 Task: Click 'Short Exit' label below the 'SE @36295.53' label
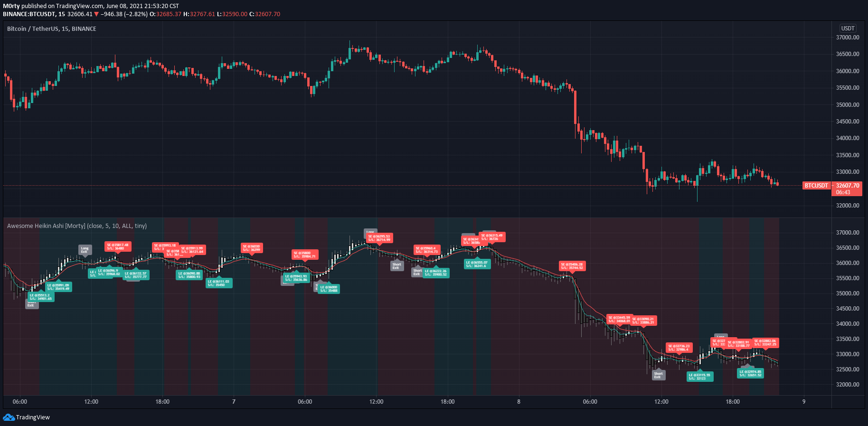click(x=397, y=266)
